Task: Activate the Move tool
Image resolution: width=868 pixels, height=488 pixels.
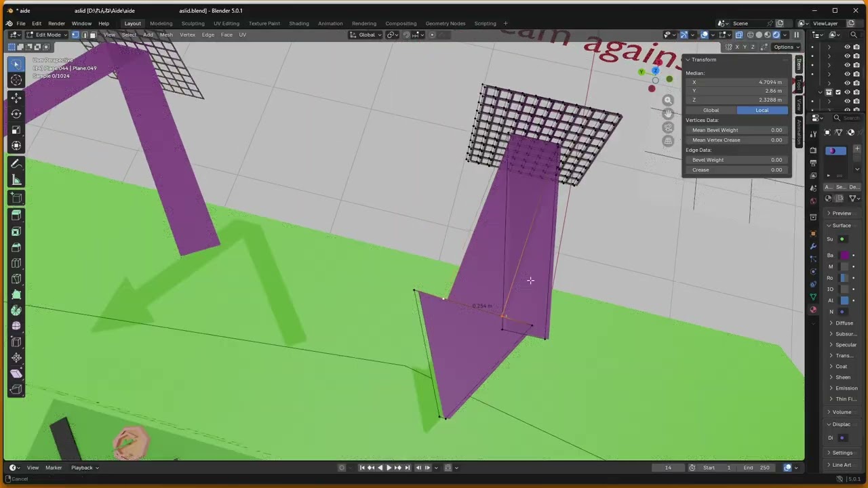Action: [16, 98]
